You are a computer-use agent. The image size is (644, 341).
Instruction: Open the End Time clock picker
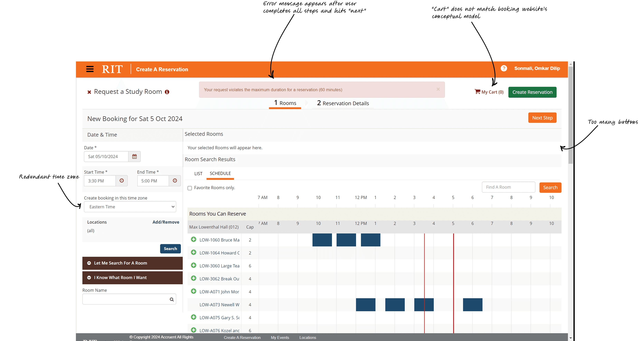coord(175,181)
